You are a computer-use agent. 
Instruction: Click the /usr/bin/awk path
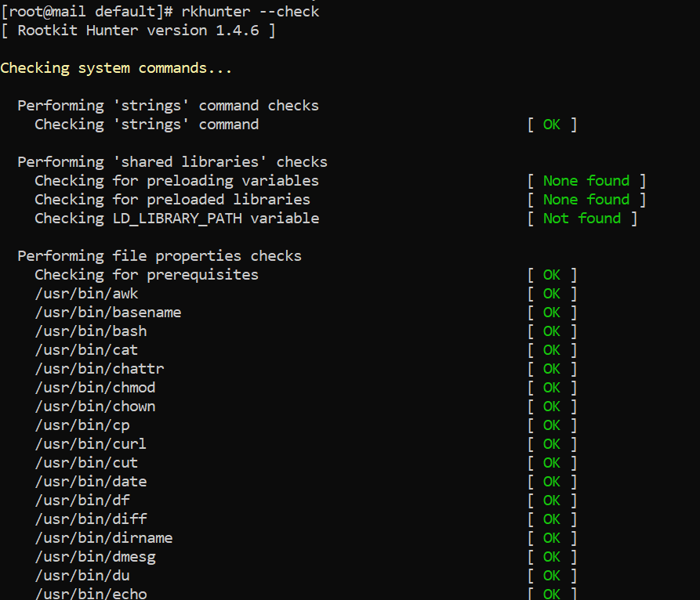point(86,294)
